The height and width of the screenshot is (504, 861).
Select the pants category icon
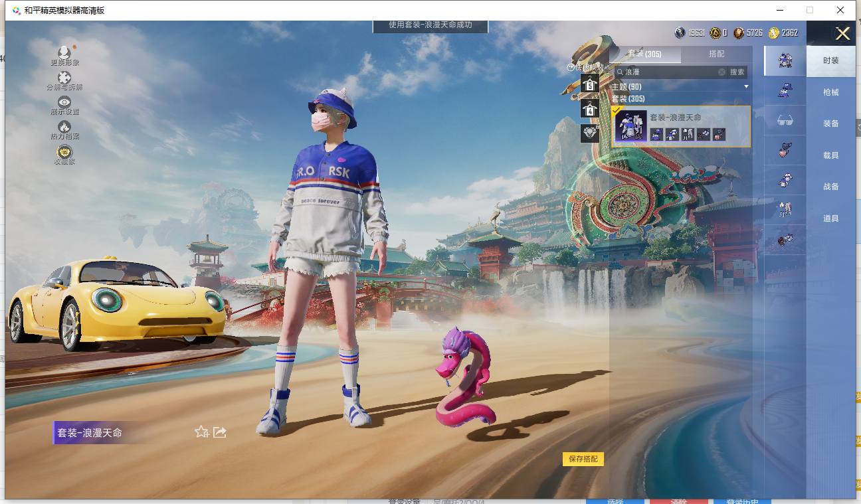pos(785,210)
